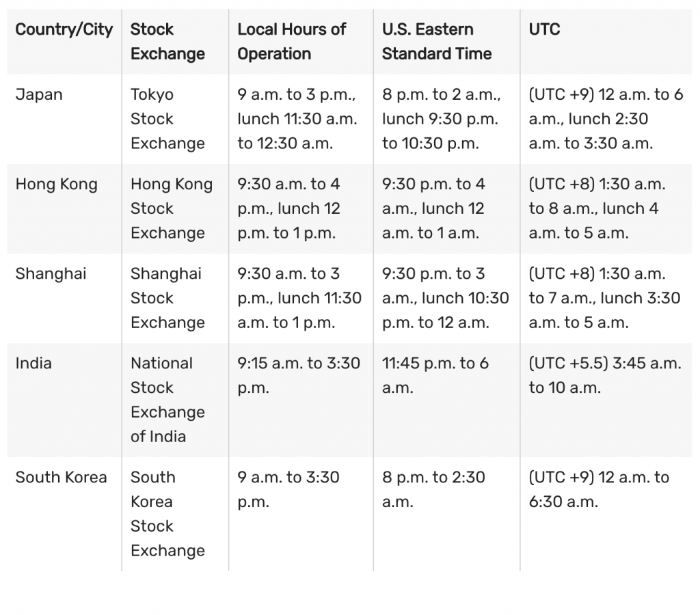The image size is (700, 615).
Task: Select Japan's UTC +9 hours cell
Action: [x=606, y=119]
